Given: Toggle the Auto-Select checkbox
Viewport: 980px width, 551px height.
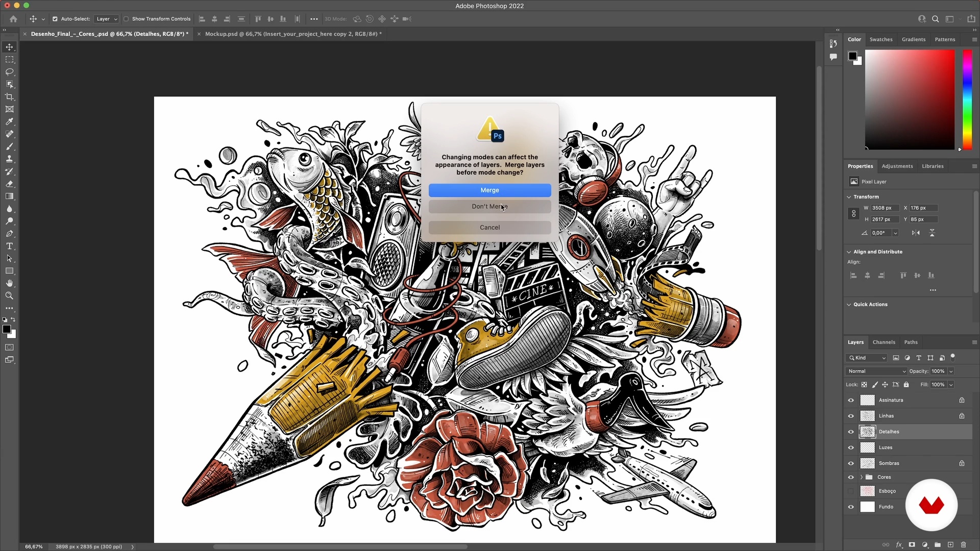Looking at the screenshot, I should click(x=55, y=19).
